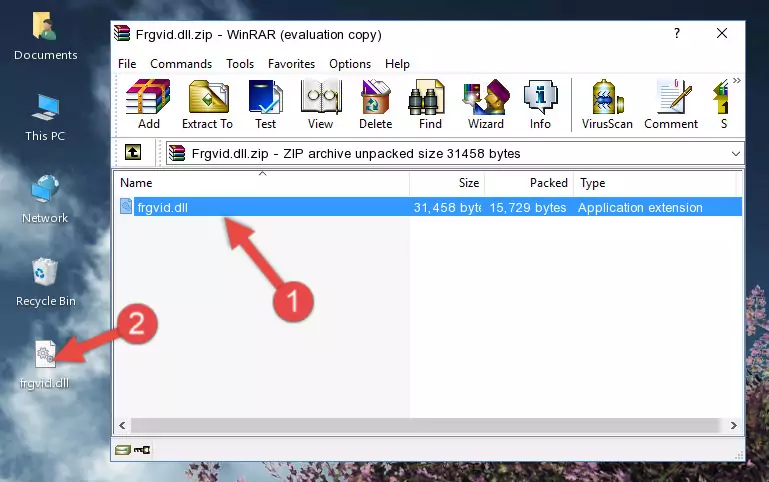769x482 pixels.
Task: Open the Help menu
Action: pos(397,64)
